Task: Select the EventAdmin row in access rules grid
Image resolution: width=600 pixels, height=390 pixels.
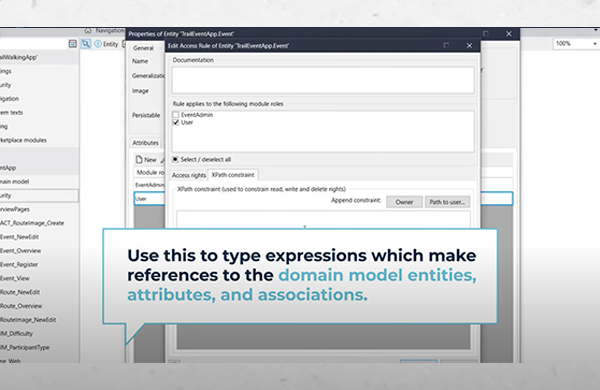Action: 149,185
